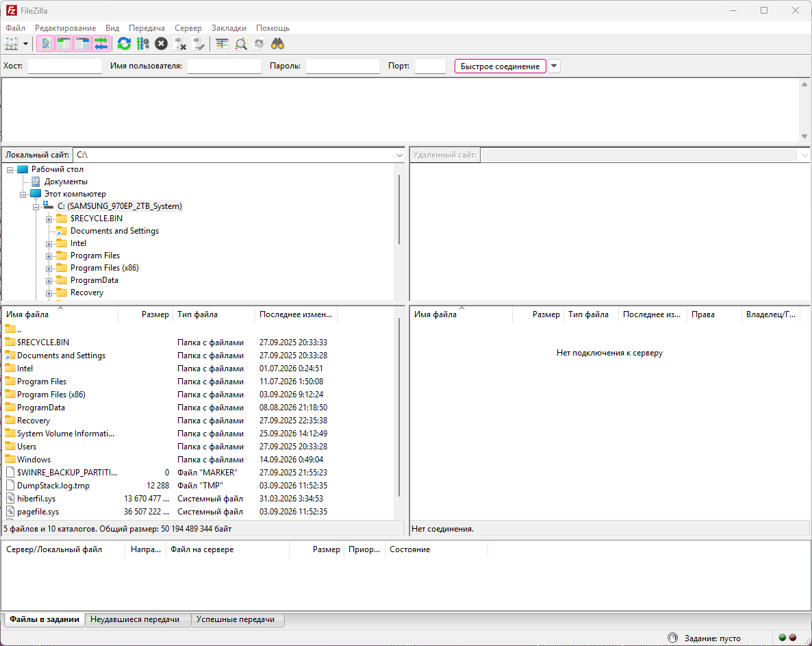This screenshot has width=812, height=646.
Task: Switch to Неудавшиеся передачи tab
Action: click(135, 619)
